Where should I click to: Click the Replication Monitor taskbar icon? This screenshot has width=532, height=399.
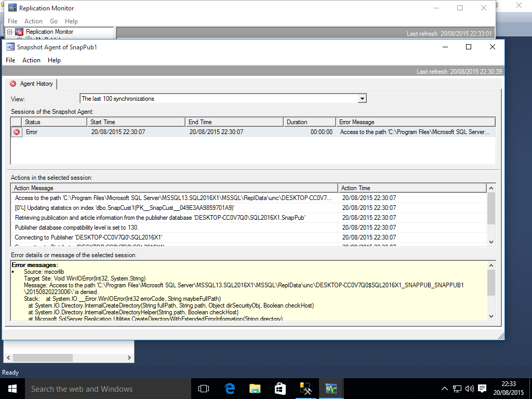[331, 389]
